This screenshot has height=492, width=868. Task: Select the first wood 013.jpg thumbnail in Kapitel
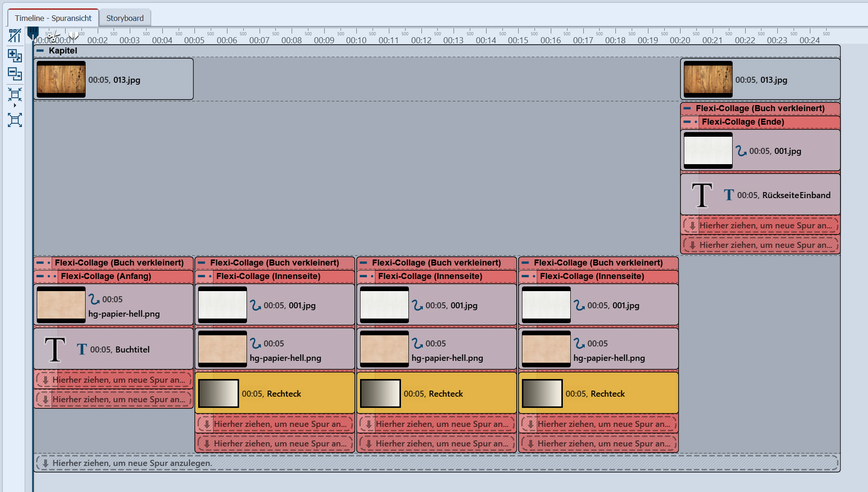(61, 79)
